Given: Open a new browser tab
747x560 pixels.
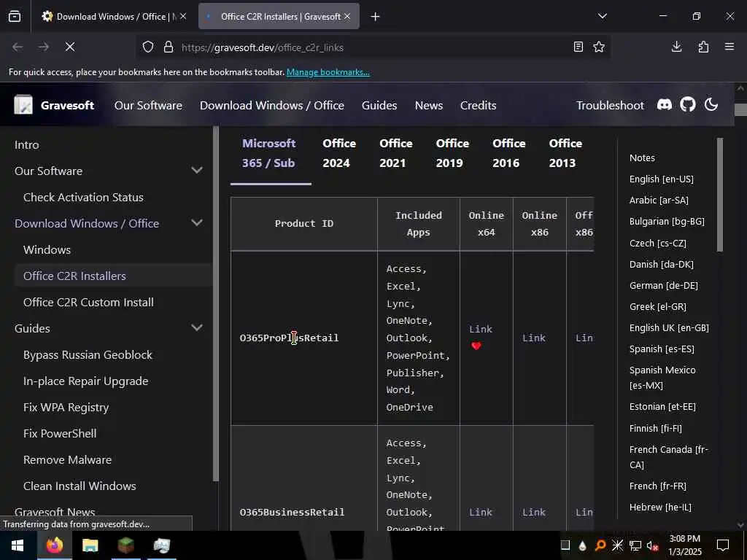Looking at the screenshot, I should [x=376, y=17].
